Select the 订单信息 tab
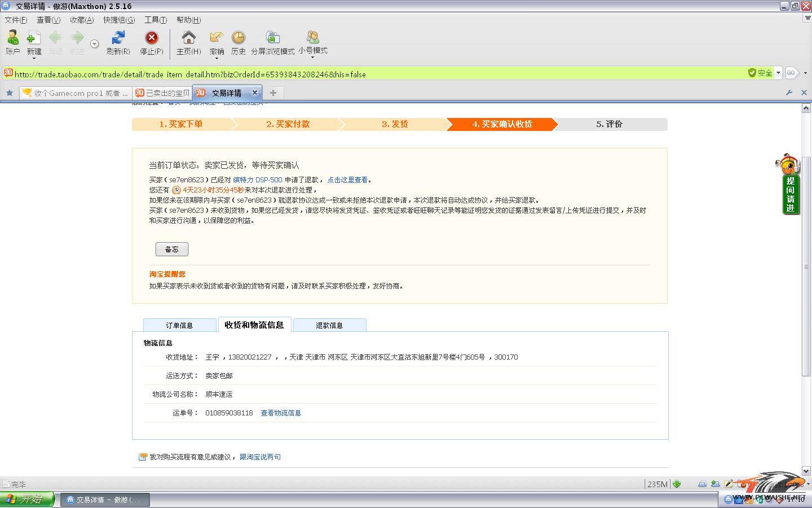 tap(179, 325)
